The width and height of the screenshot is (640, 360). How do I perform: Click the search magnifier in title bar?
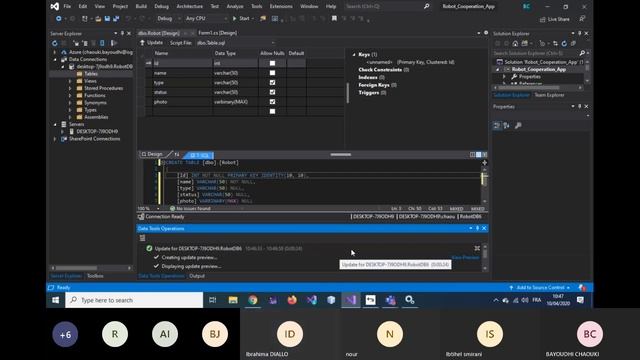(426, 7)
